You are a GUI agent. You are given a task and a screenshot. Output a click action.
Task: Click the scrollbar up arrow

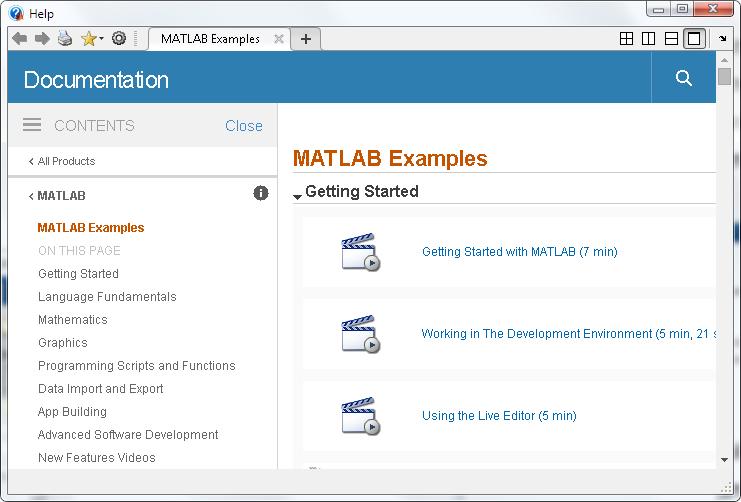[x=724, y=60]
